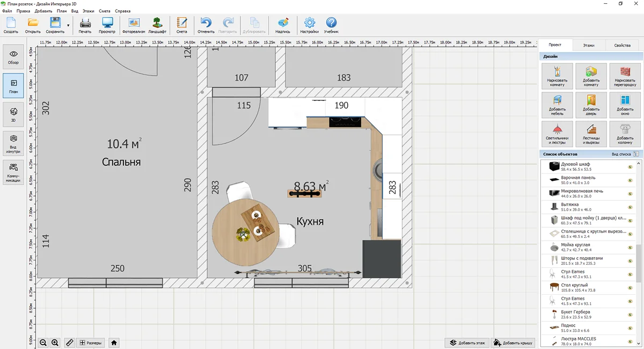Zoom out with the minus magnifier
The width and height of the screenshot is (644, 349).
[43, 343]
